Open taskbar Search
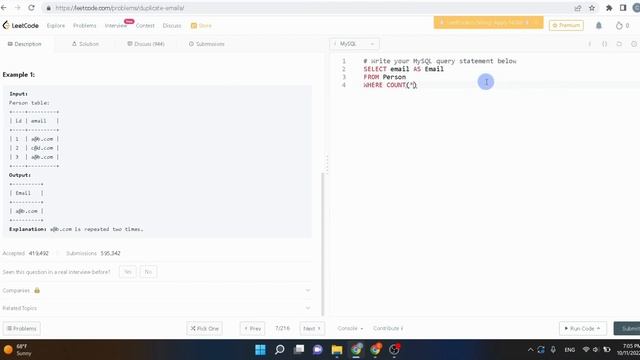640x360 pixels. pos(280,350)
